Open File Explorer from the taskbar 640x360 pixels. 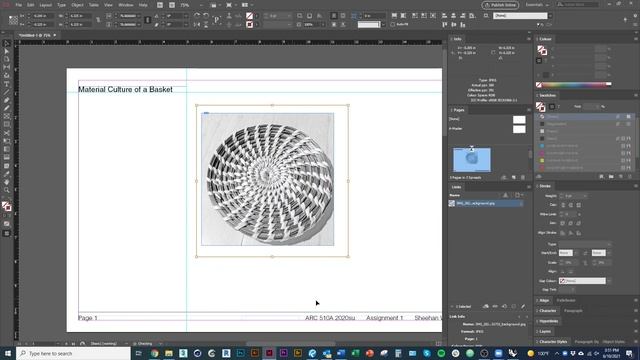(169, 353)
